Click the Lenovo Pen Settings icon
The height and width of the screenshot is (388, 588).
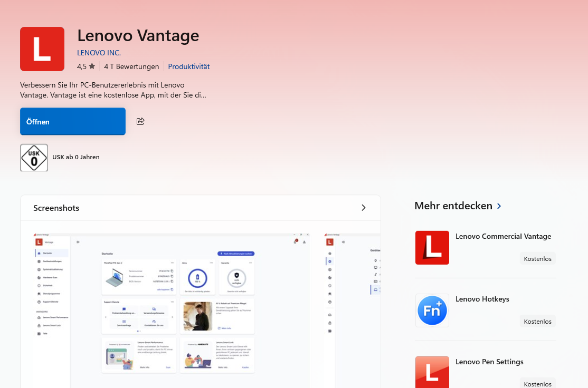[432, 372]
